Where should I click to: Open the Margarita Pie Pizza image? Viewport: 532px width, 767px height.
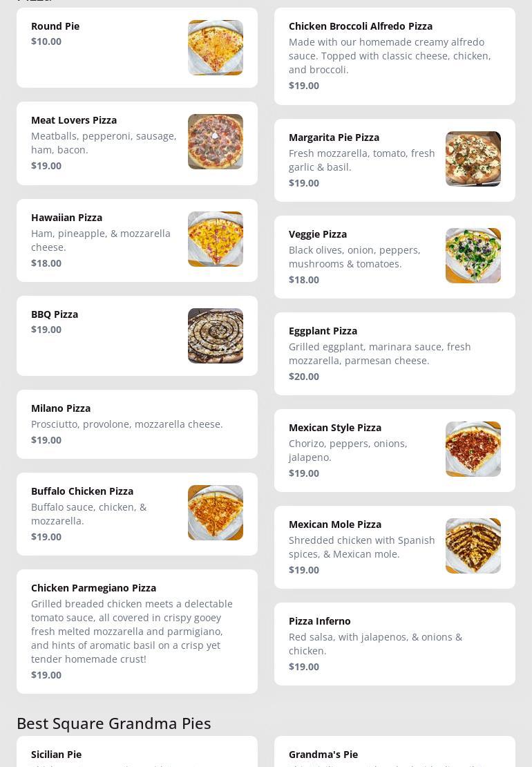[473, 159]
